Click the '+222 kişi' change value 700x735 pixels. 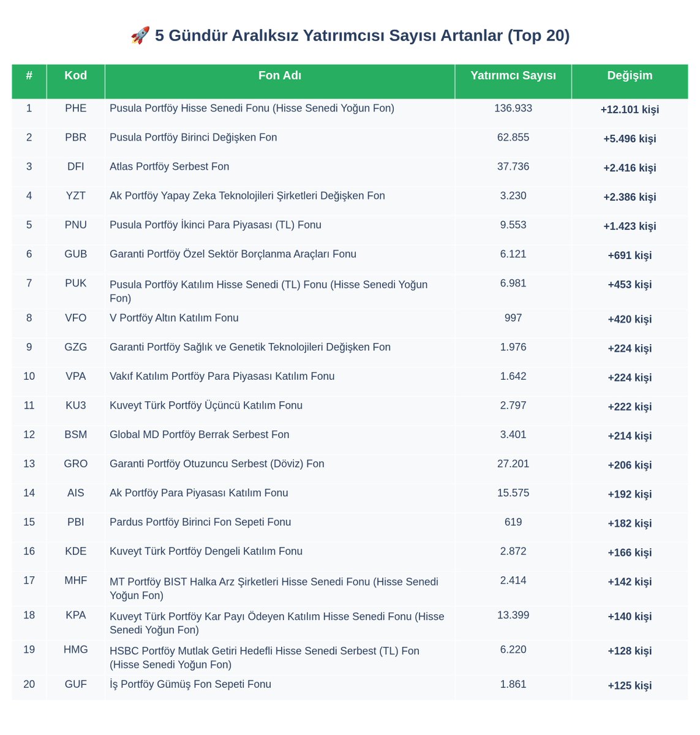(x=630, y=407)
